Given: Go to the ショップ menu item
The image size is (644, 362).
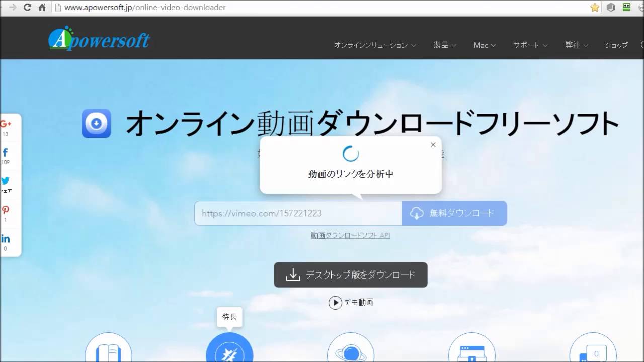Looking at the screenshot, I should coord(616,45).
